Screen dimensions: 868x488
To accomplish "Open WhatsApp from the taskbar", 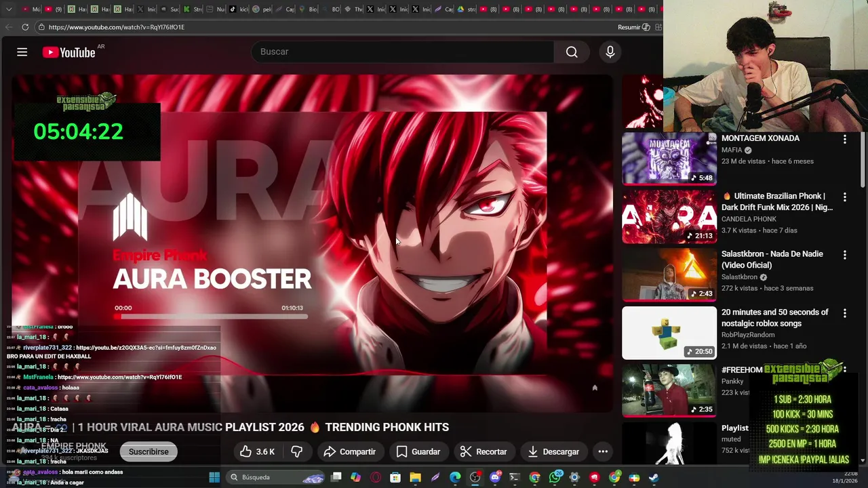I will tap(555, 477).
